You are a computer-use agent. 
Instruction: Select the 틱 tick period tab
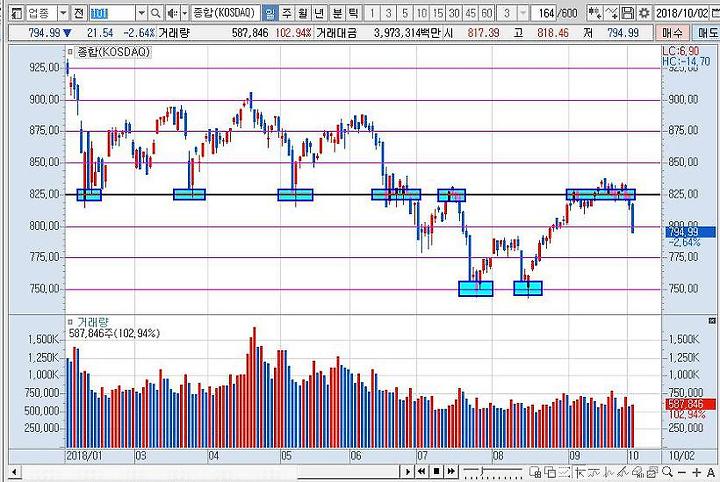pos(353,13)
